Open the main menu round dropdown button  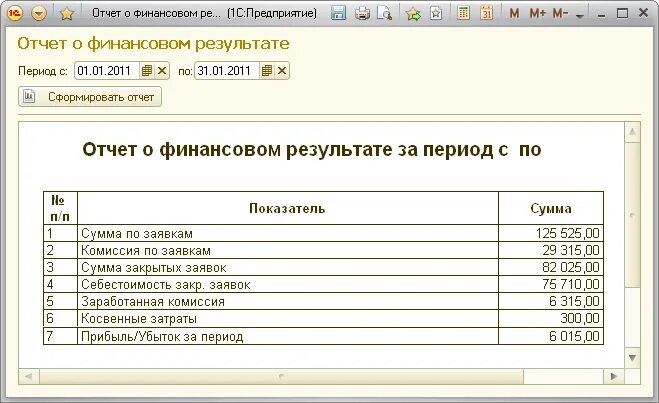[39, 13]
